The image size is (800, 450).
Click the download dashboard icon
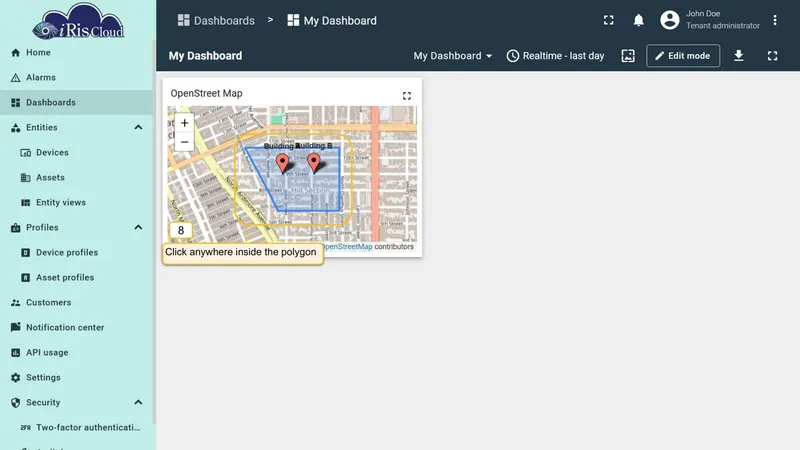[739, 56]
